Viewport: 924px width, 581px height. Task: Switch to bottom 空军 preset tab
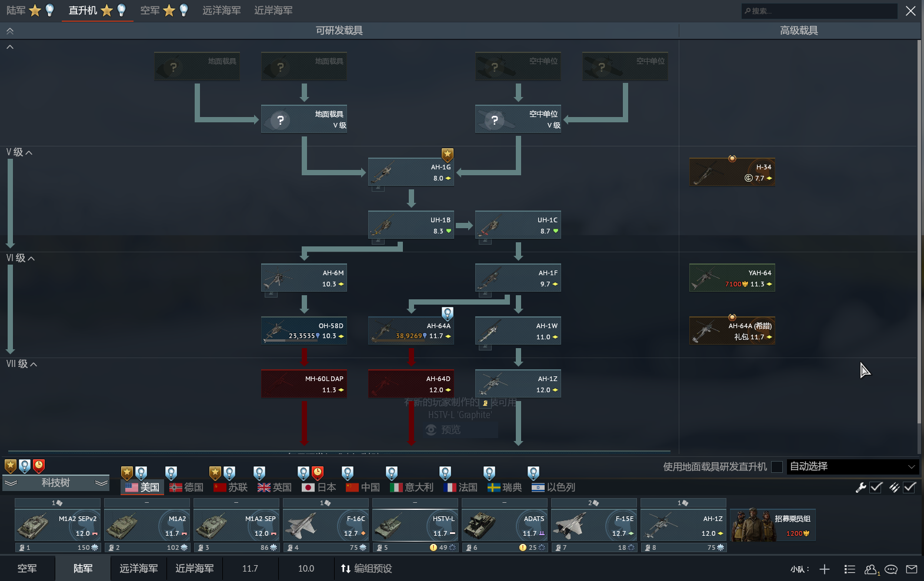(27, 569)
